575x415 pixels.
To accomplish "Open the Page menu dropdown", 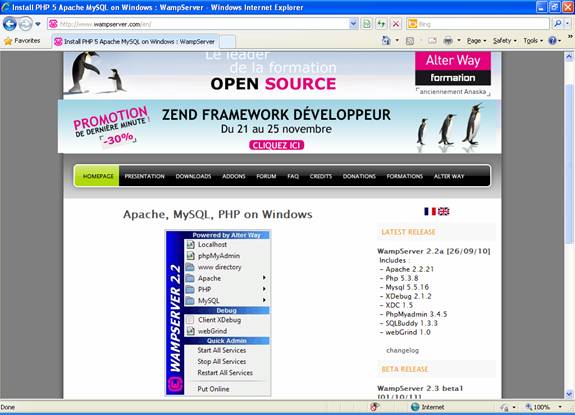I will coord(476,41).
